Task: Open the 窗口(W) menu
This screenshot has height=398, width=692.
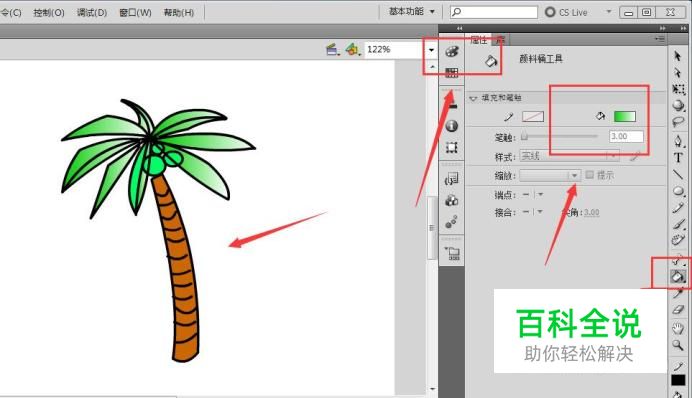Action: point(135,12)
